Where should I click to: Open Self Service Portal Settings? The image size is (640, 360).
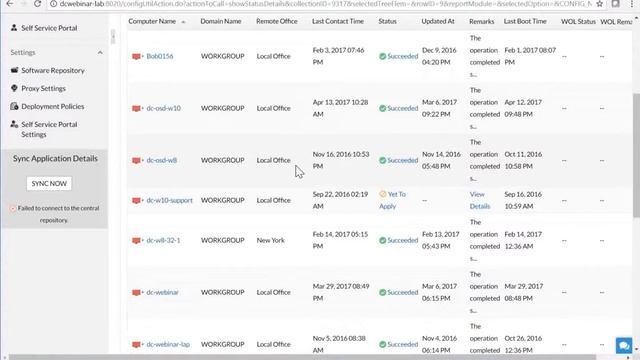coord(49,129)
